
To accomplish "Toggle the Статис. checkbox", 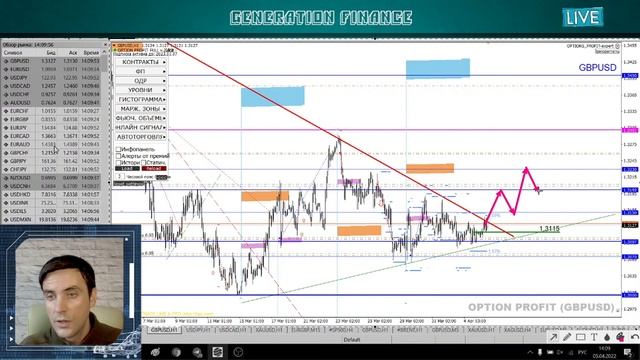I will 144,162.
